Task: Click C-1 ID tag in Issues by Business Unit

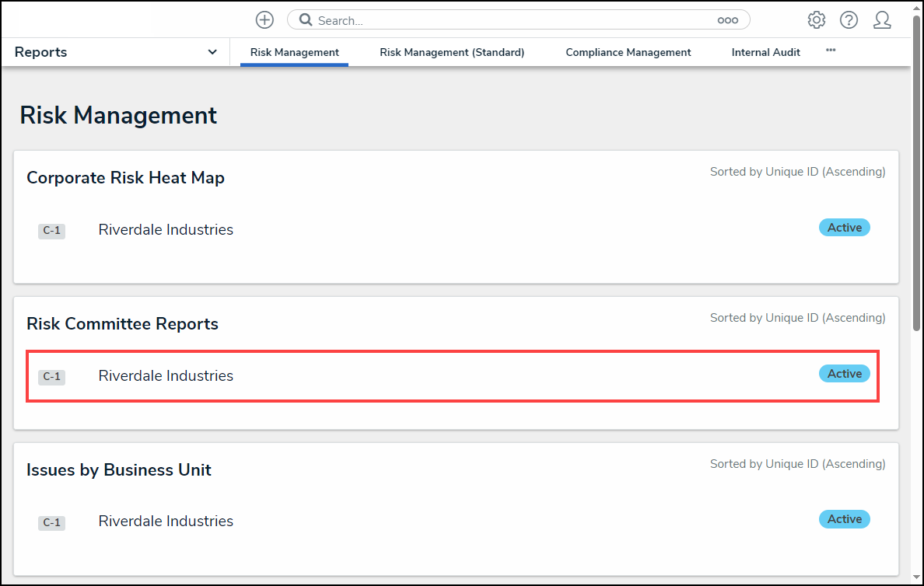Action: [51, 523]
